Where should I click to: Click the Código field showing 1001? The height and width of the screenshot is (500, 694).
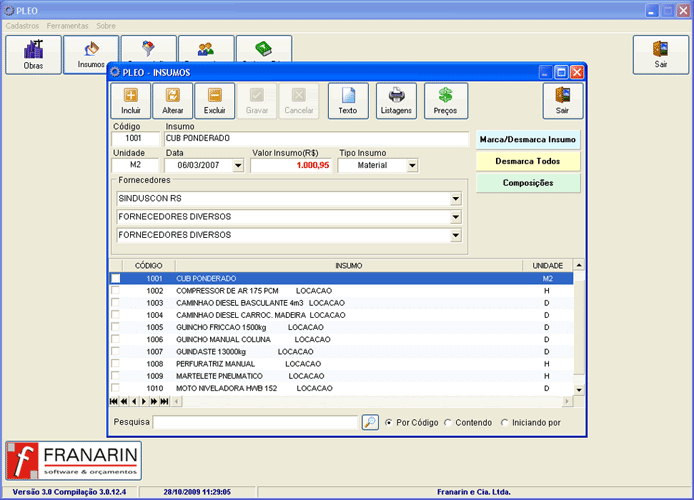point(135,138)
